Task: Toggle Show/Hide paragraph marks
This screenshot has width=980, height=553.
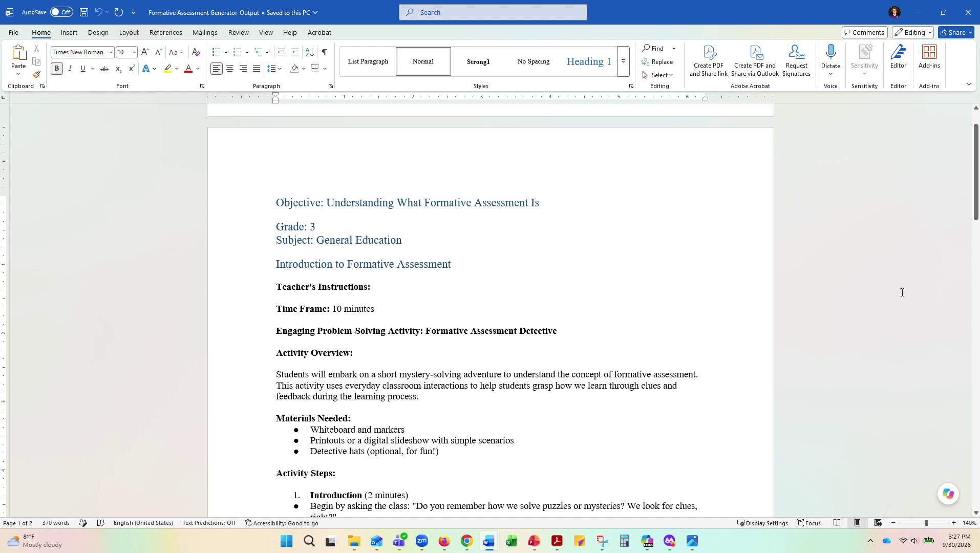Action: 324,52
